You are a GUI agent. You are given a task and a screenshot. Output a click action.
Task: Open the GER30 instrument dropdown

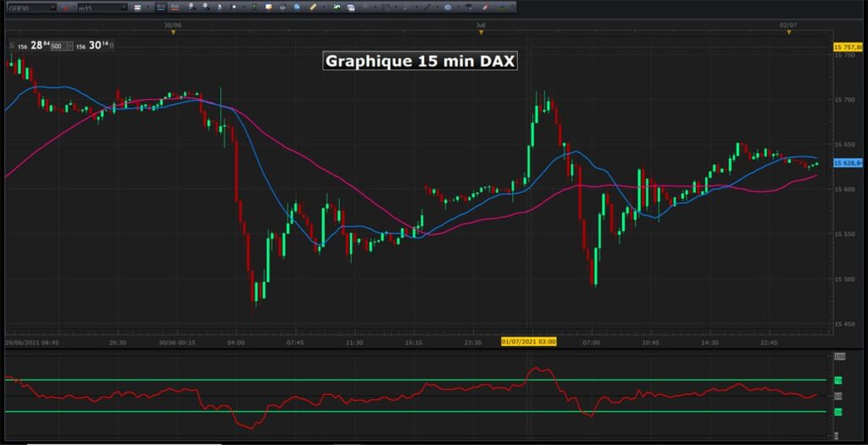31,8
